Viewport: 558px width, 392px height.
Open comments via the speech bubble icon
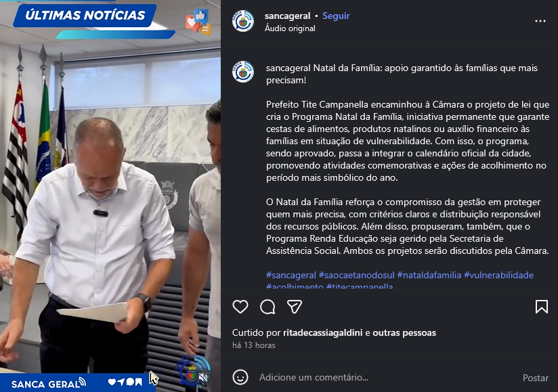[267, 307]
